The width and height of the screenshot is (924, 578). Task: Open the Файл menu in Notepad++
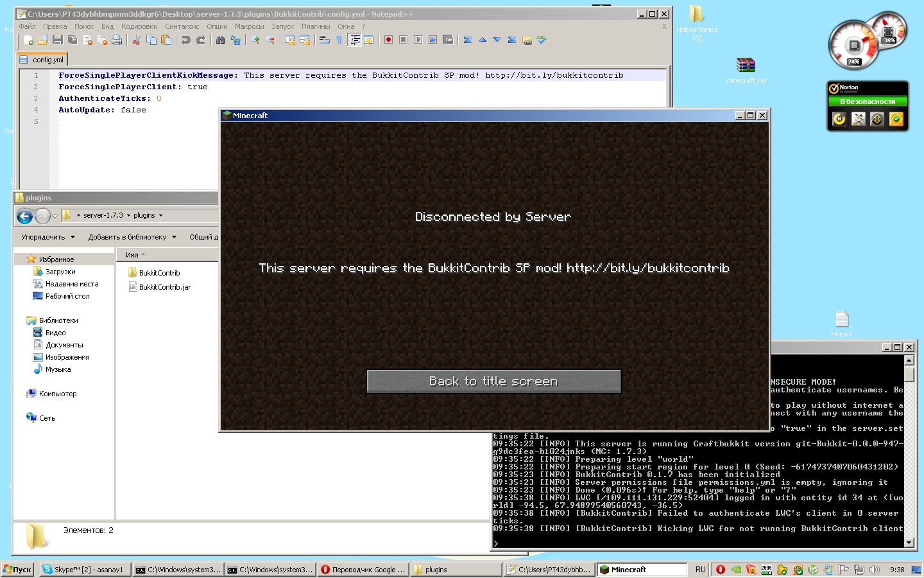click(28, 26)
